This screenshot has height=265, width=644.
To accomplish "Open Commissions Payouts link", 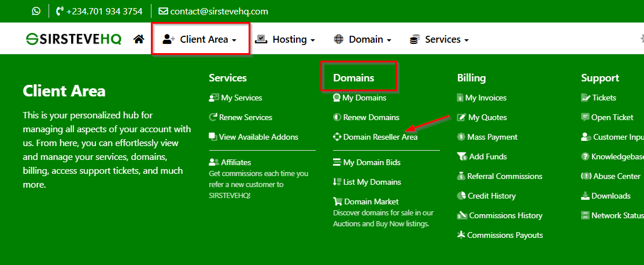I will point(505,235).
